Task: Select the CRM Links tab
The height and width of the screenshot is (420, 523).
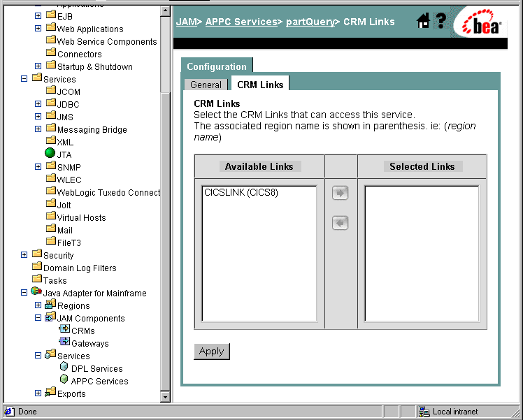Action: [260, 85]
